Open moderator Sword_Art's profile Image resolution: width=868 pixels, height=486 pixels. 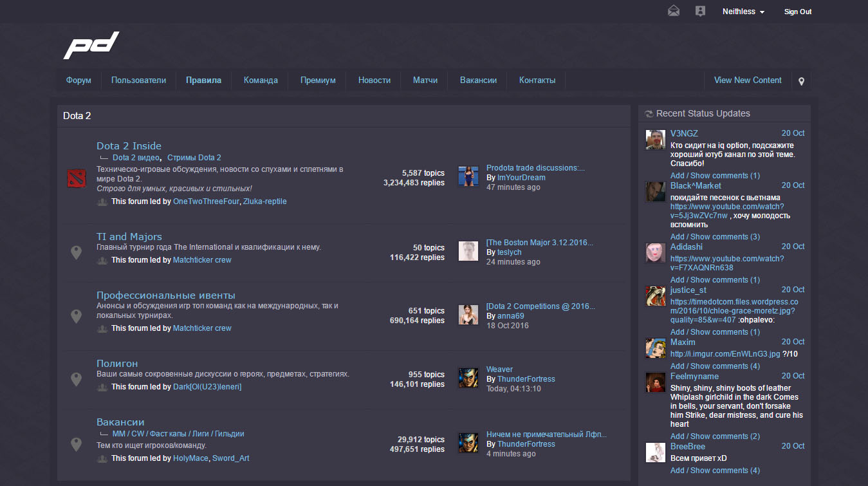click(x=231, y=458)
